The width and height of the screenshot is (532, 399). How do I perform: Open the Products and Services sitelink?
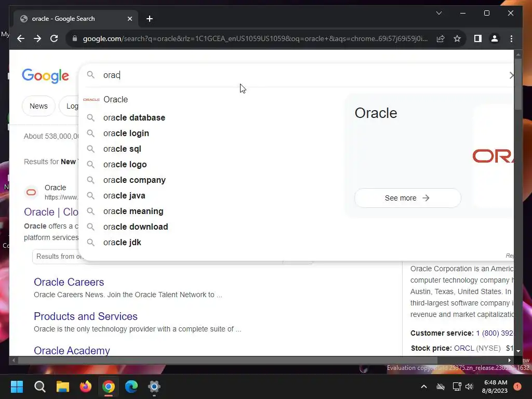coord(86,316)
